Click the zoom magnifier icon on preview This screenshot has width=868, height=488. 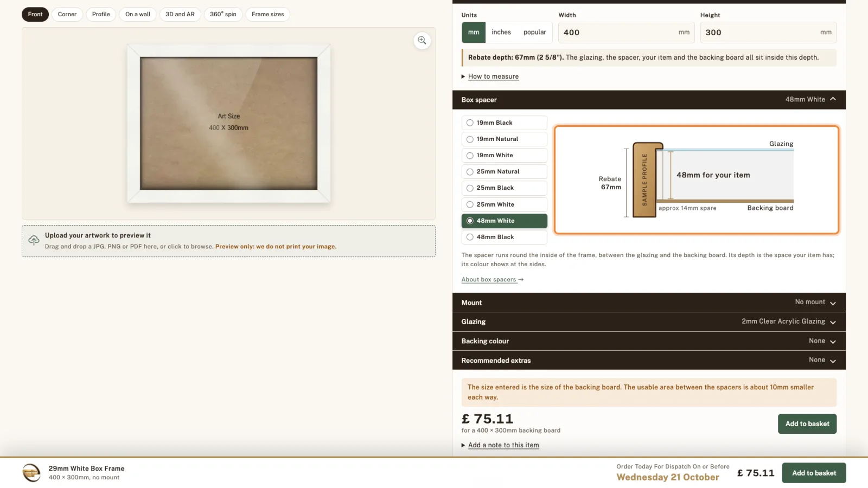tap(422, 41)
